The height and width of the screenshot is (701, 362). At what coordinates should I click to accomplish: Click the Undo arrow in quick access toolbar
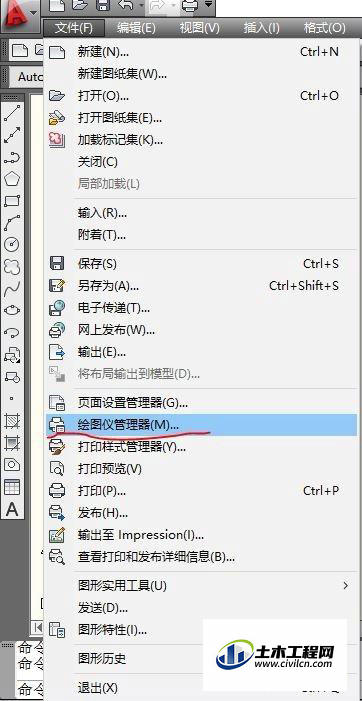point(126,6)
